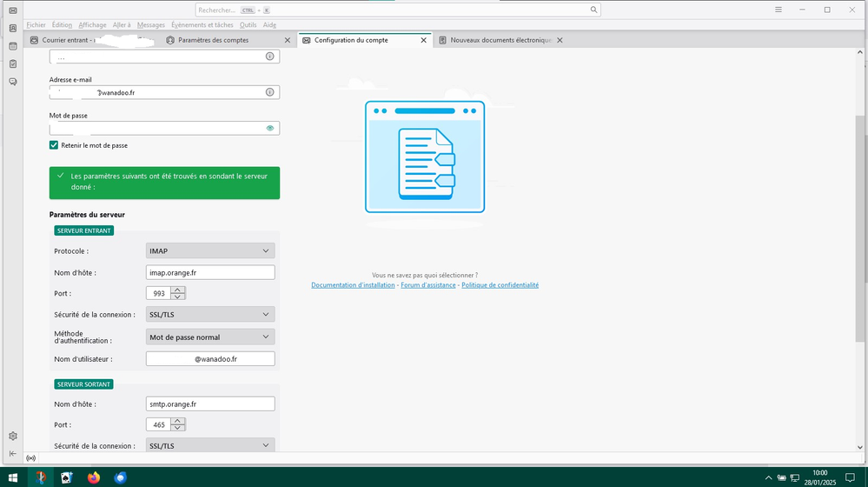
Task: Show info for the email address field
Action: point(269,92)
